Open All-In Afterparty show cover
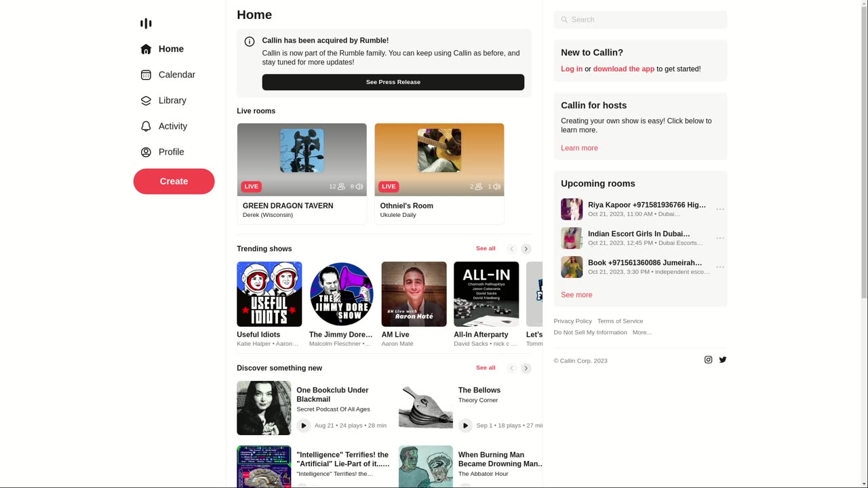868x488 pixels. click(486, 294)
